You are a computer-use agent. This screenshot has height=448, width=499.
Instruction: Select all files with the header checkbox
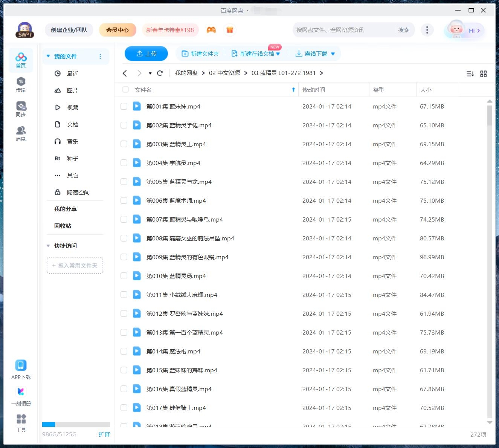click(x=125, y=90)
